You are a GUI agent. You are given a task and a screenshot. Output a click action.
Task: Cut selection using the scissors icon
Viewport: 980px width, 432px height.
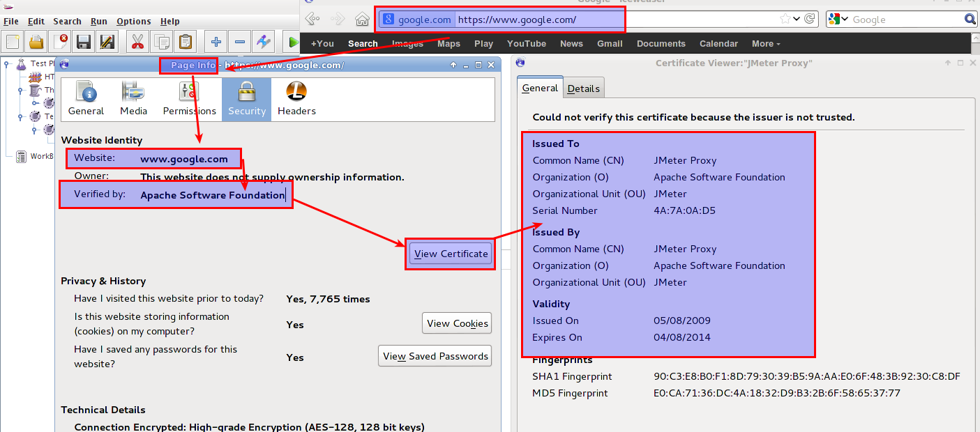tap(137, 42)
